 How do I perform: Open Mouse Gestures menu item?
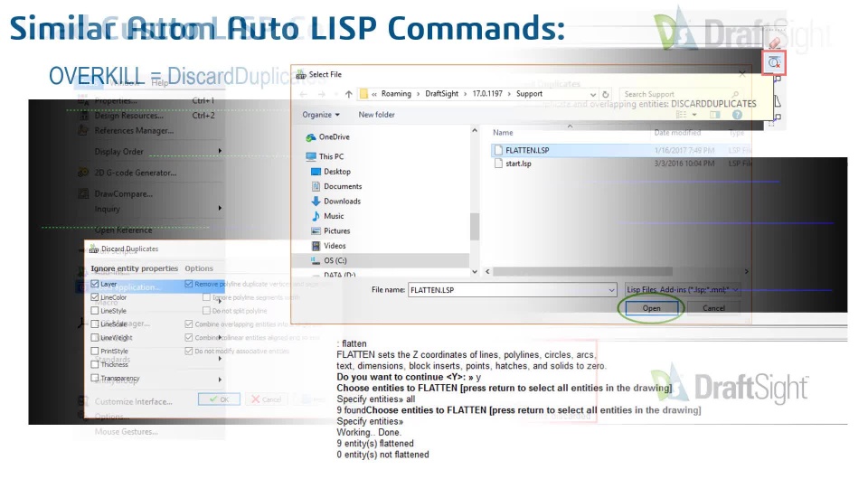tap(126, 432)
